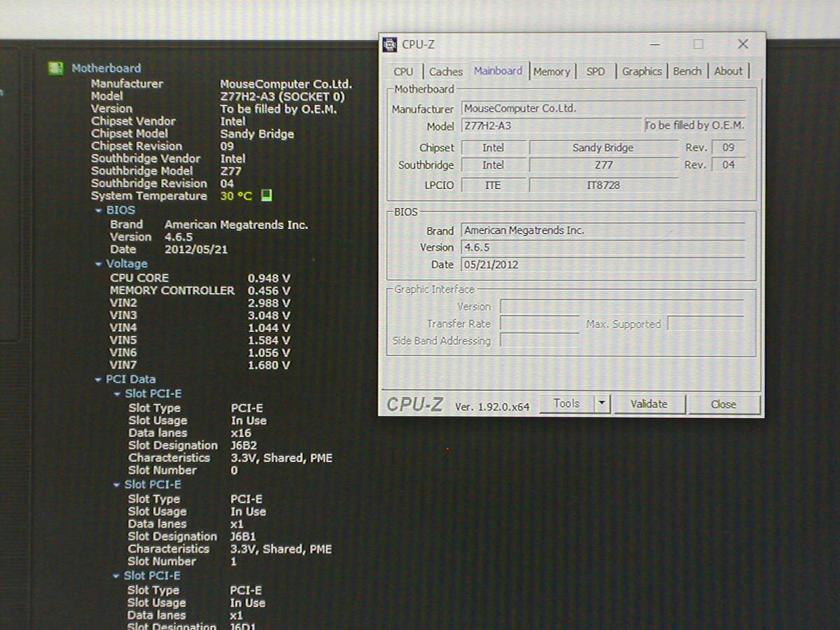Click the BIOS Brand field American Megatrends Inc.

click(603, 230)
